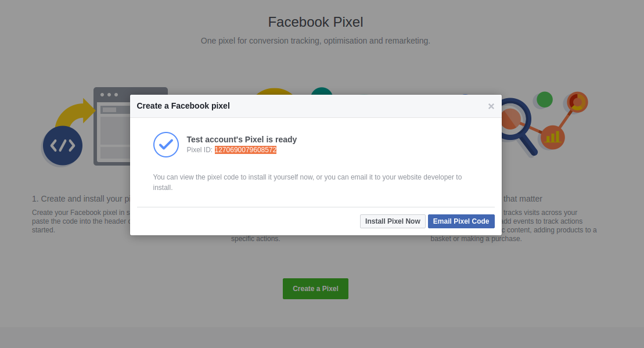Click the Facebook Pixel page heading
Image resolution: width=644 pixels, height=348 pixels.
click(315, 22)
